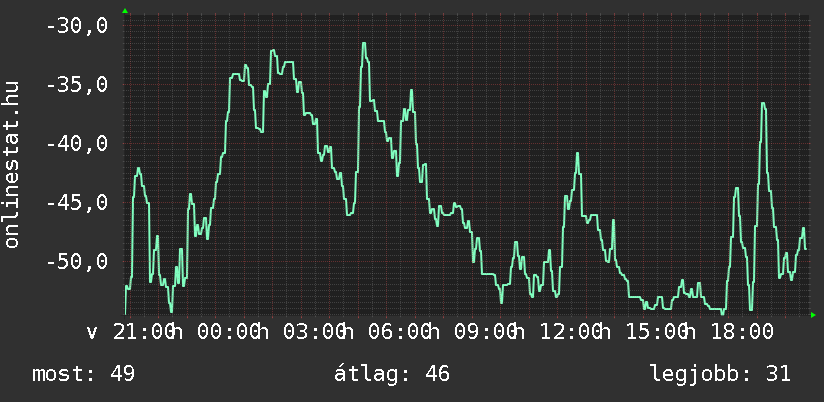Click the 'h 15:00' time label
The width and height of the screenshot is (824, 402).
[644, 332]
